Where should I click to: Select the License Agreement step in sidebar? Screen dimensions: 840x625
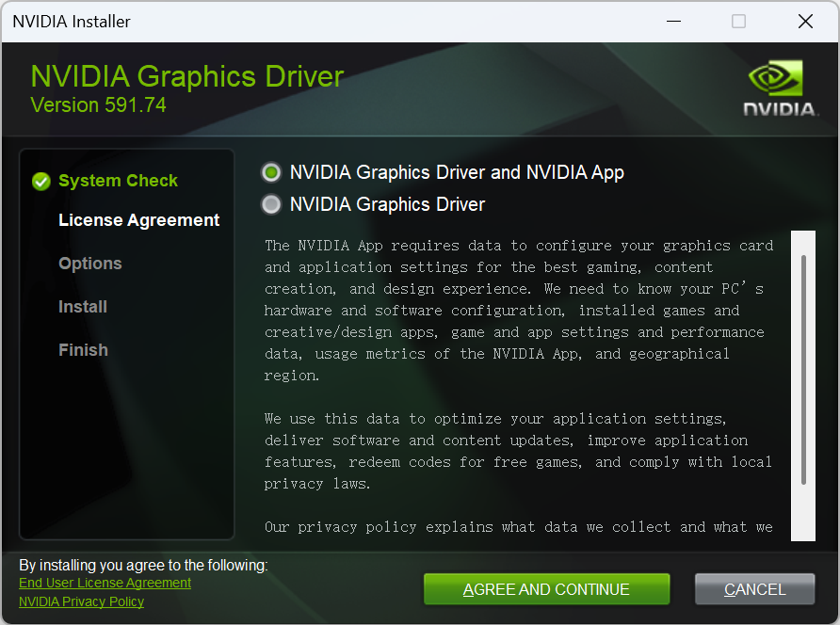click(139, 220)
